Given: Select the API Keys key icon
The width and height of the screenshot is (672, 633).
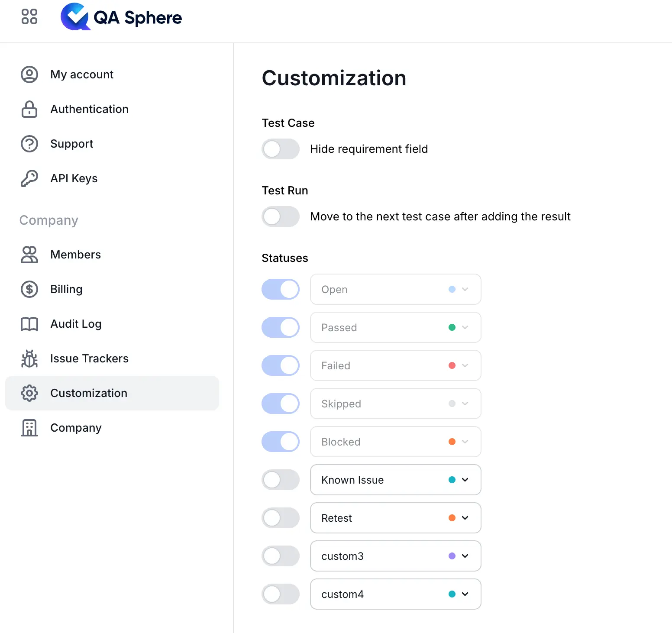Looking at the screenshot, I should pos(29,178).
